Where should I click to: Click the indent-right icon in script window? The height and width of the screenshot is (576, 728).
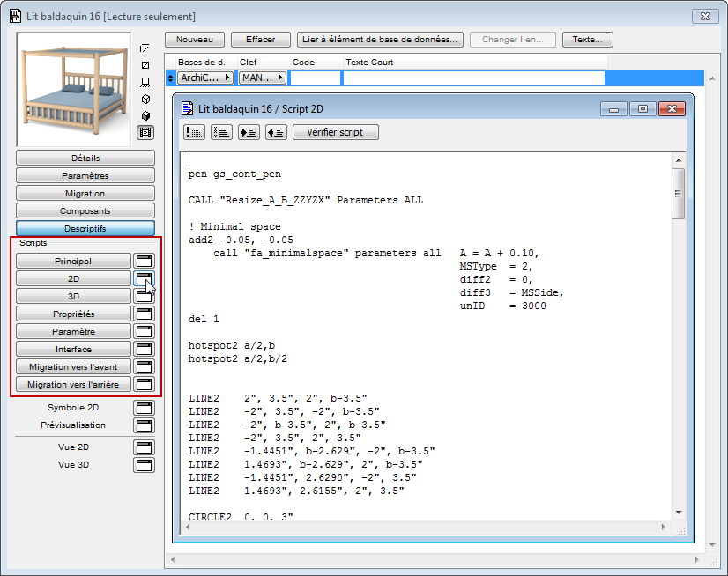pyautogui.click(x=248, y=132)
